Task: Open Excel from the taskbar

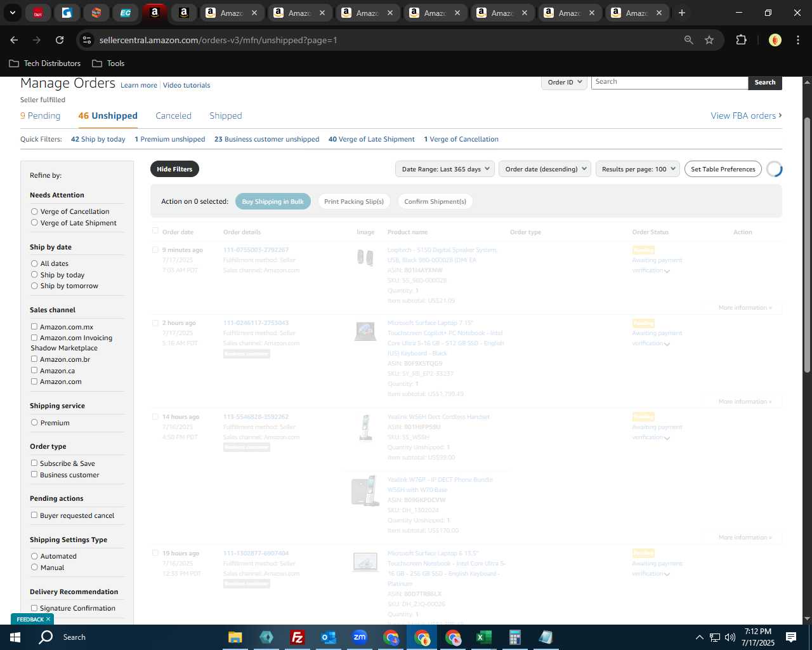Action: (x=483, y=637)
